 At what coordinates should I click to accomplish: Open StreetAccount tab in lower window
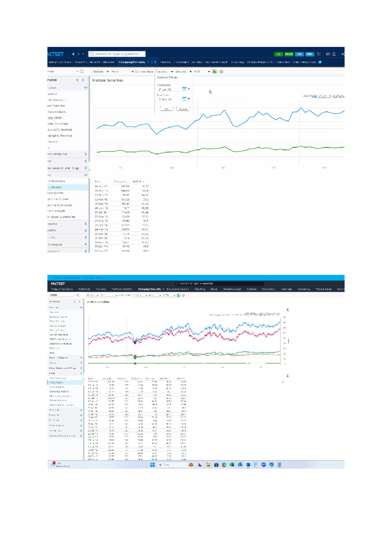coord(232,289)
